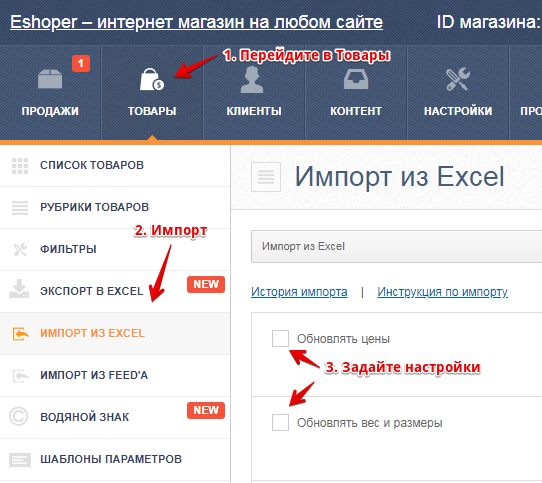Click the NEW badge on Экспорт в Excel

tap(206, 284)
